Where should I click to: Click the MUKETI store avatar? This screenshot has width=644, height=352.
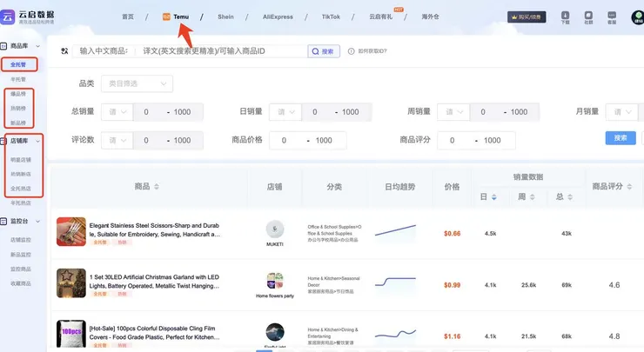click(x=275, y=229)
